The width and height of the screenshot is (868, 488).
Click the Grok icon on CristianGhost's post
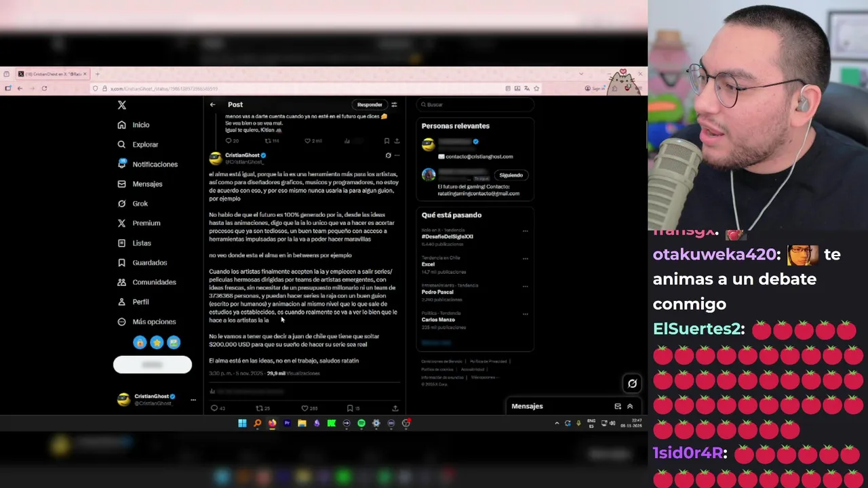[388, 155]
